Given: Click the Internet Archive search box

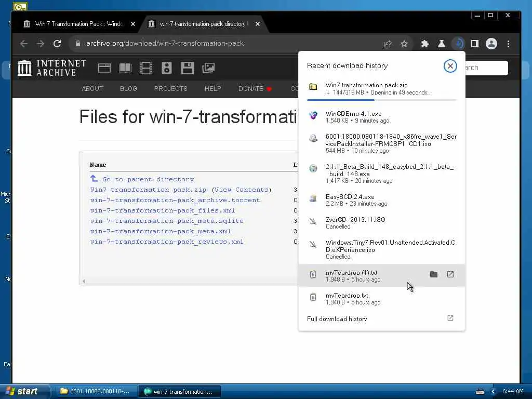Looking at the screenshot, I should tap(486, 68).
